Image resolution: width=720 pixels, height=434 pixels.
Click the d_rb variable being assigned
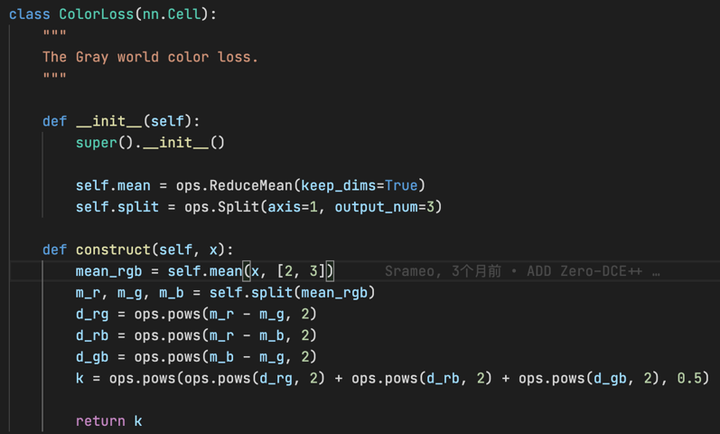pyautogui.click(x=93, y=335)
